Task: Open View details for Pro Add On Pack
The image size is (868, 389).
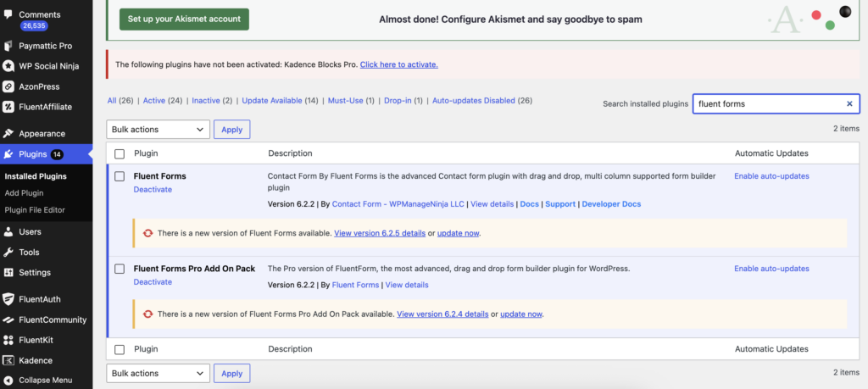Action: tap(407, 285)
